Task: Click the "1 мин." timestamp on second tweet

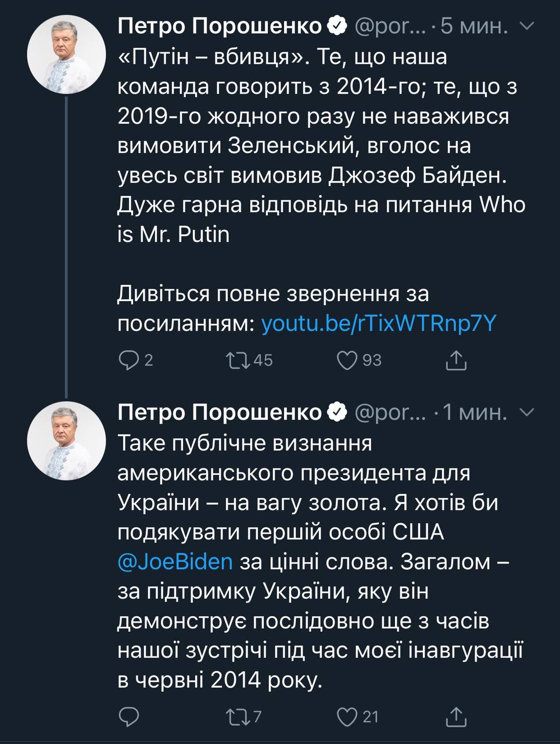Action: click(476, 412)
